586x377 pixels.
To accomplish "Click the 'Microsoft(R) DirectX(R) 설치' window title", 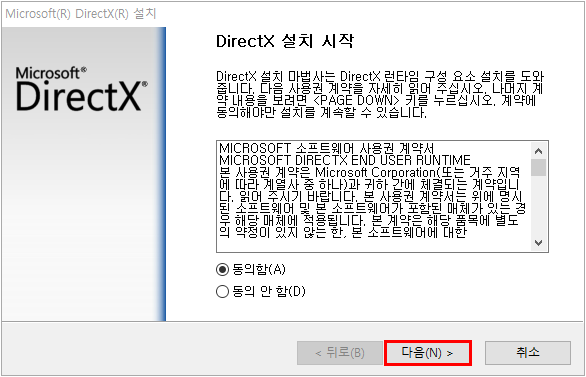I will [x=81, y=14].
